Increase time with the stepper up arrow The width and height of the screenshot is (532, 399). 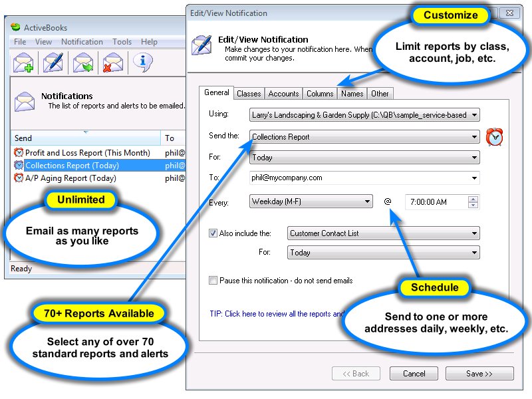tap(473, 199)
